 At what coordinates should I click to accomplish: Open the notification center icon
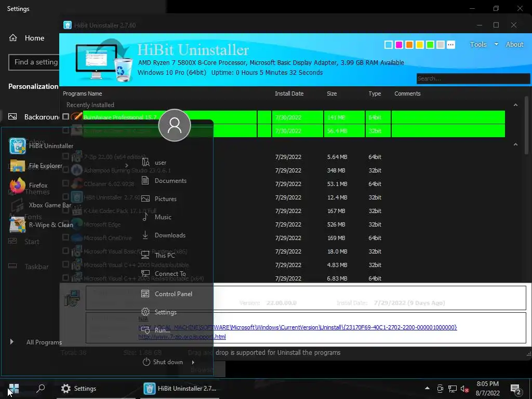click(516, 389)
